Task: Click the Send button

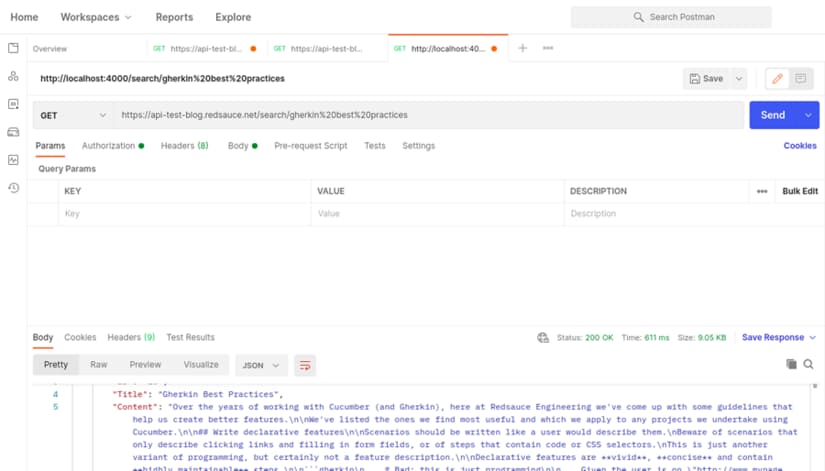Action: (773, 115)
